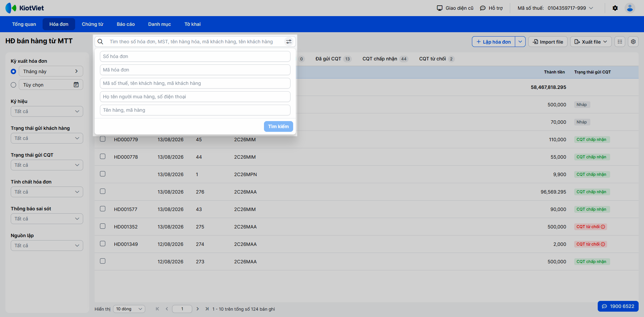Click the Trạng thái gửi CQT column header
Screen dimensions: 644x317
(593, 72)
